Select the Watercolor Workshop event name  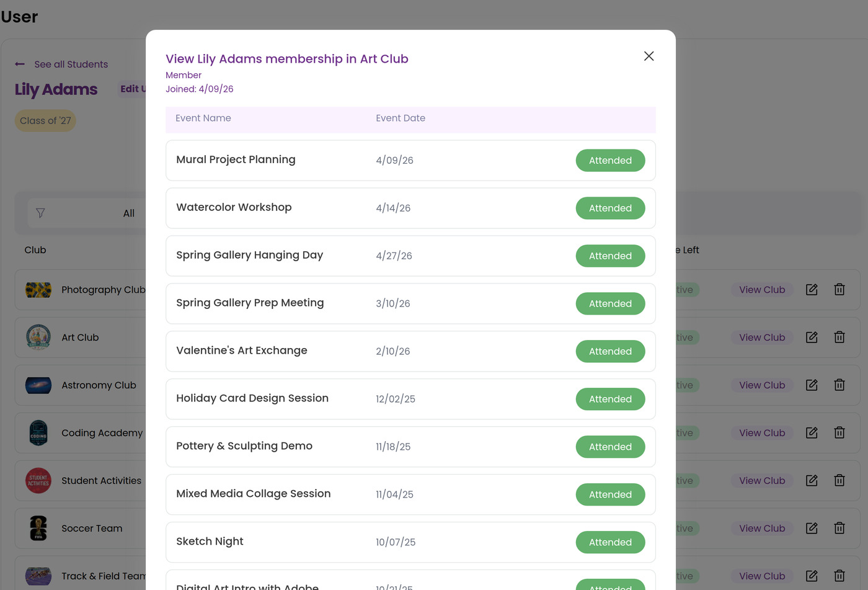(234, 207)
